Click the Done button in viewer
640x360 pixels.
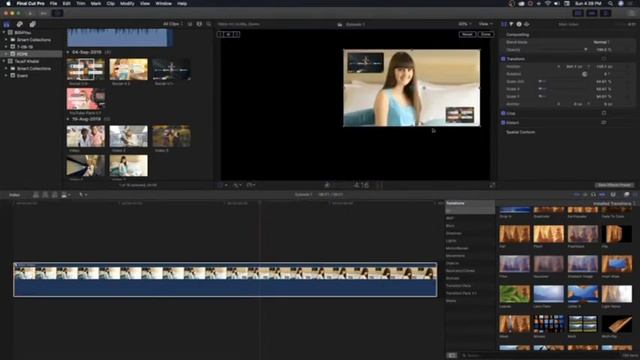486,34
